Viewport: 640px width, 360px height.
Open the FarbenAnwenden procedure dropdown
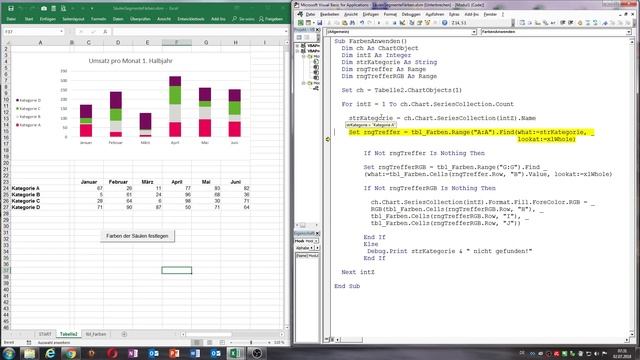pos(629,31)
